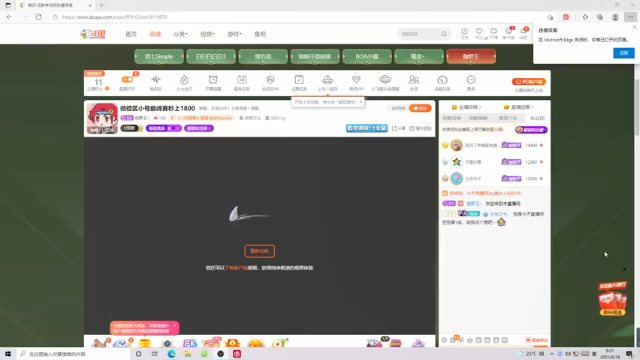The height and width of the screenshot is (360, 640).
Task: Click the first-ranked fan with 14400
Action: (x=494, y=145)
